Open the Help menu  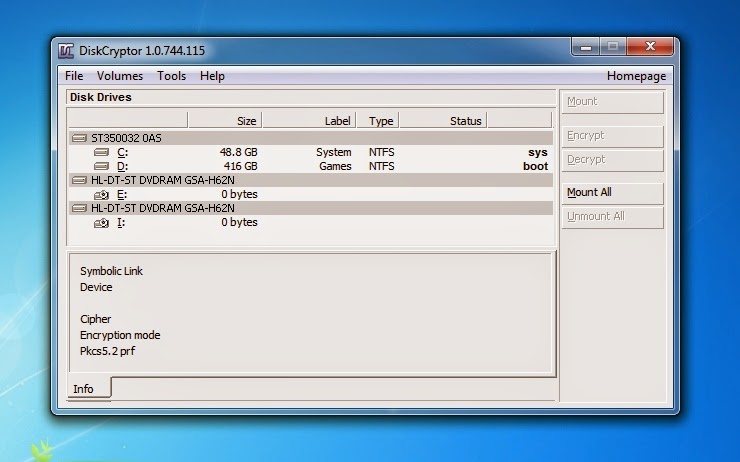tap(212, 76)
